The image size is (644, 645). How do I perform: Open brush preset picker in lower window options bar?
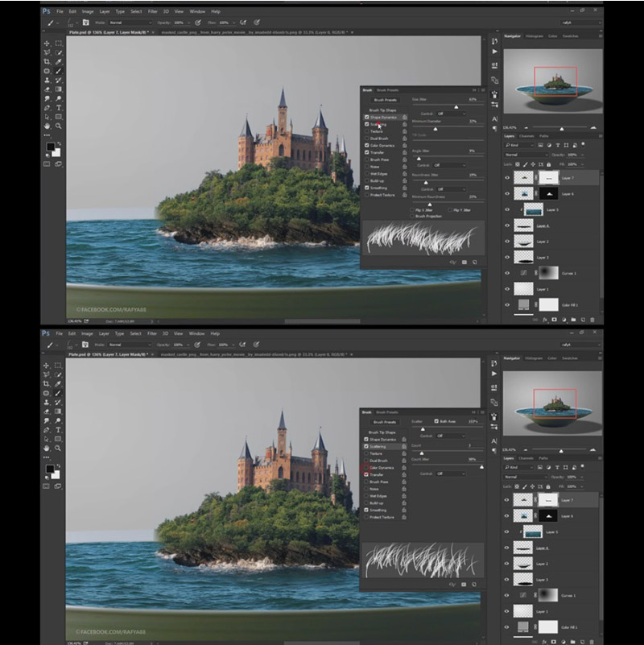70,345
